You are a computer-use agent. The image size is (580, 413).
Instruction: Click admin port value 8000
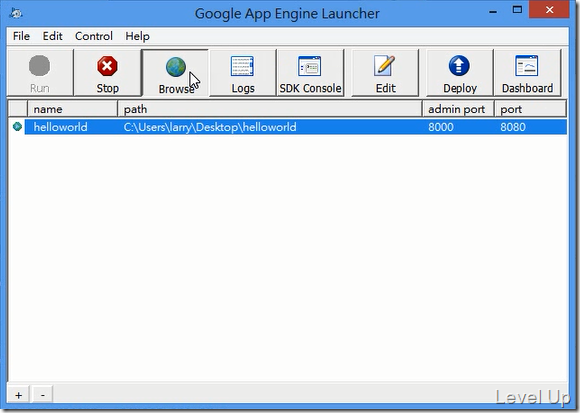point(441,127)
